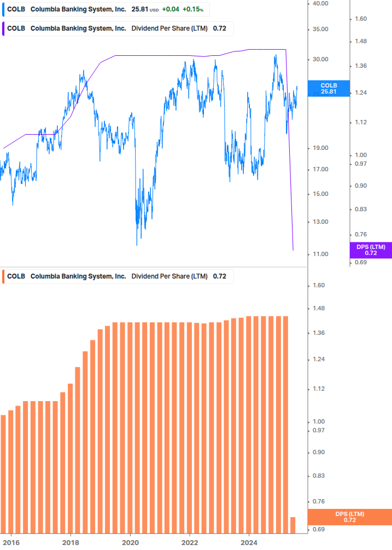Viewport: 392px width, 550px height.
Task: Click the orange DPS (LTM) 0.72 tag
Action: [x=349, y=517]
